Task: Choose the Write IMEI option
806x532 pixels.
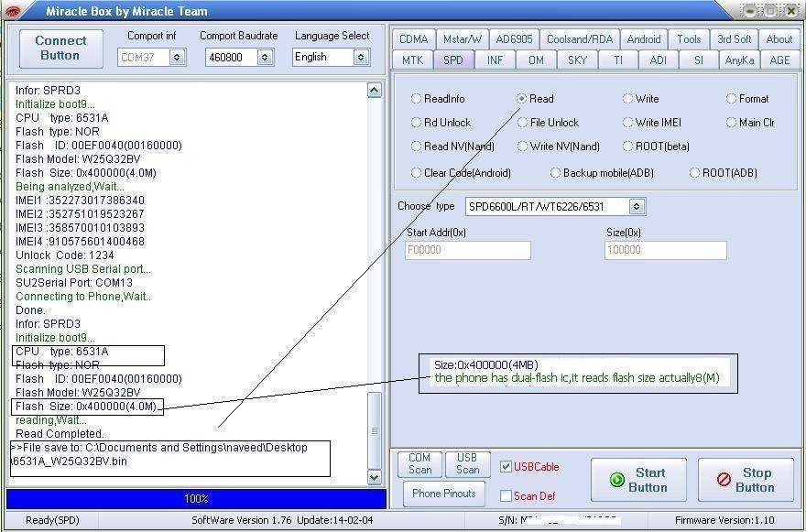Action: click(x=627, y=123)
